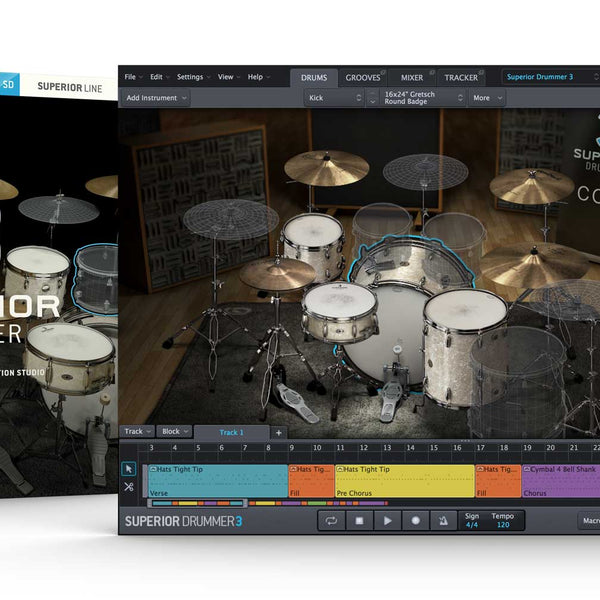Select the yellow Pre Chorus block
600x600 pixels.
404,481
